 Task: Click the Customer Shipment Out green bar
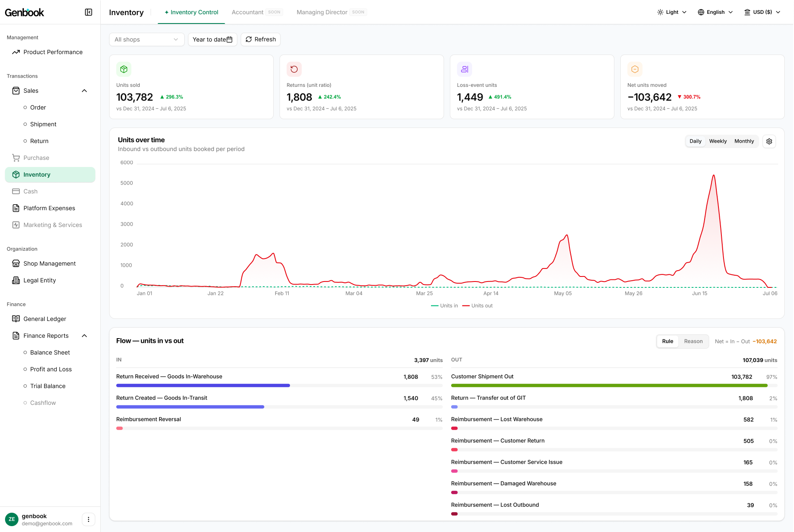tap(609, 386)
